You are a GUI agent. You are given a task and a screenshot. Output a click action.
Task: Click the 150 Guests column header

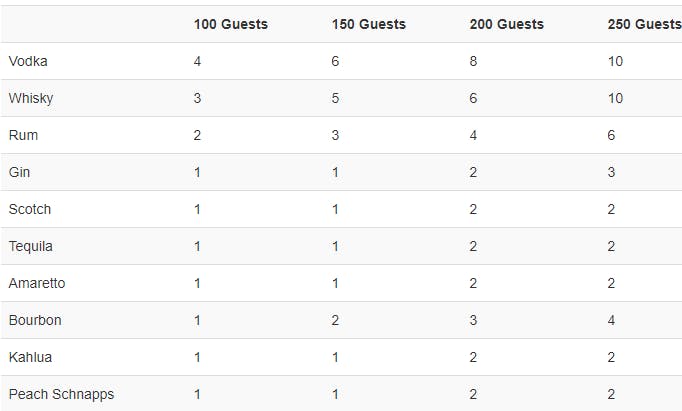tap(369, 24)
